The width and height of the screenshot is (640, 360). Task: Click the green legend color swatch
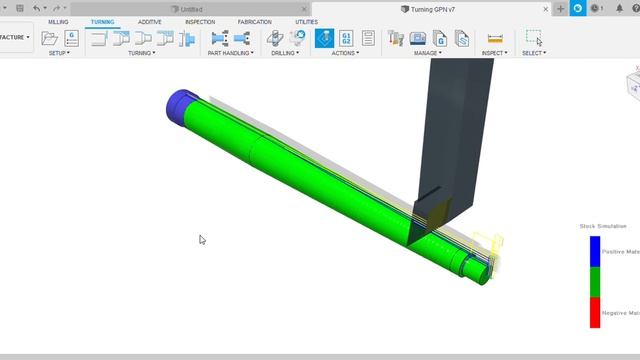point(595,282)
